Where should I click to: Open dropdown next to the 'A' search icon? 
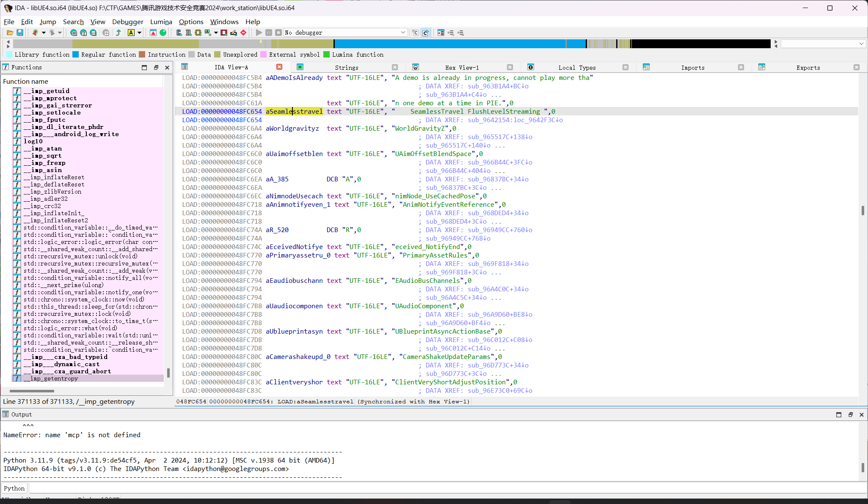click(139, 33)
